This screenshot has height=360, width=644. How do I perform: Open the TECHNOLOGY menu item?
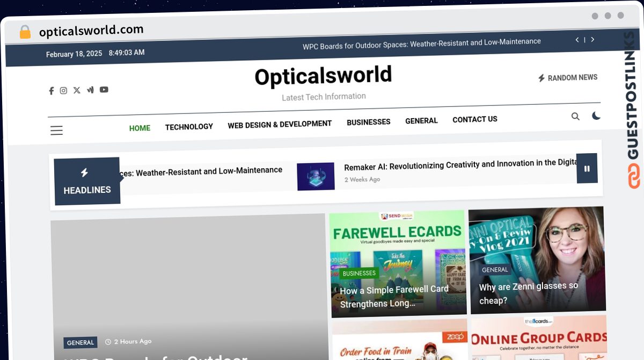click(189, 127)
